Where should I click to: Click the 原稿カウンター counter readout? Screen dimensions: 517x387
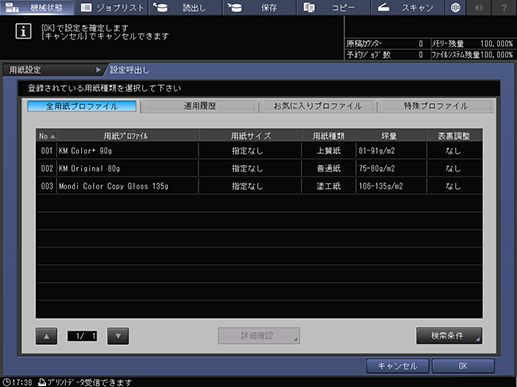tap(385, 44)
